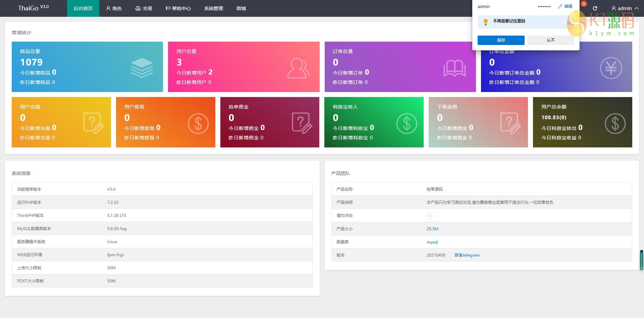Expand the admin user dropdown
This screenshot has height=318, width=644.
click(x=625, y=8)
